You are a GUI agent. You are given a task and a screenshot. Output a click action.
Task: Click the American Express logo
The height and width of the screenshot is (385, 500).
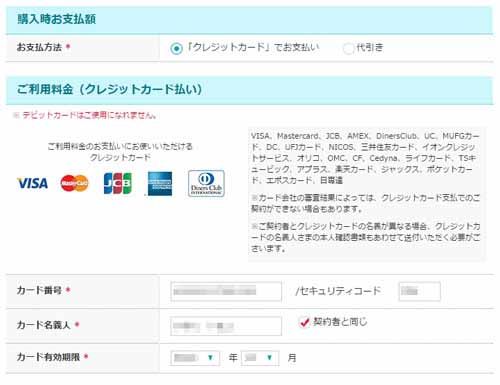click(160, 184)
